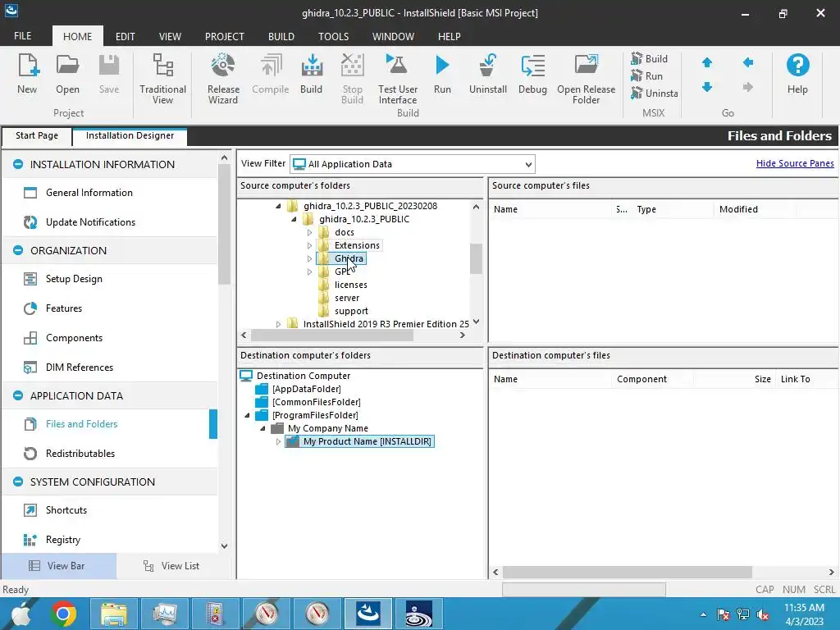
Task: Switch to Traditional View
Action: 162,78
